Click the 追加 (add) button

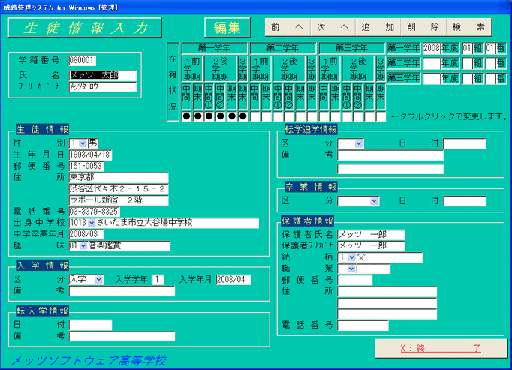378,27
